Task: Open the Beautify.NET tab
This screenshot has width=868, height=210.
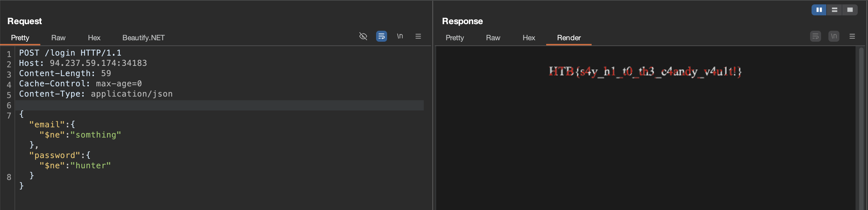Action: 143,38
